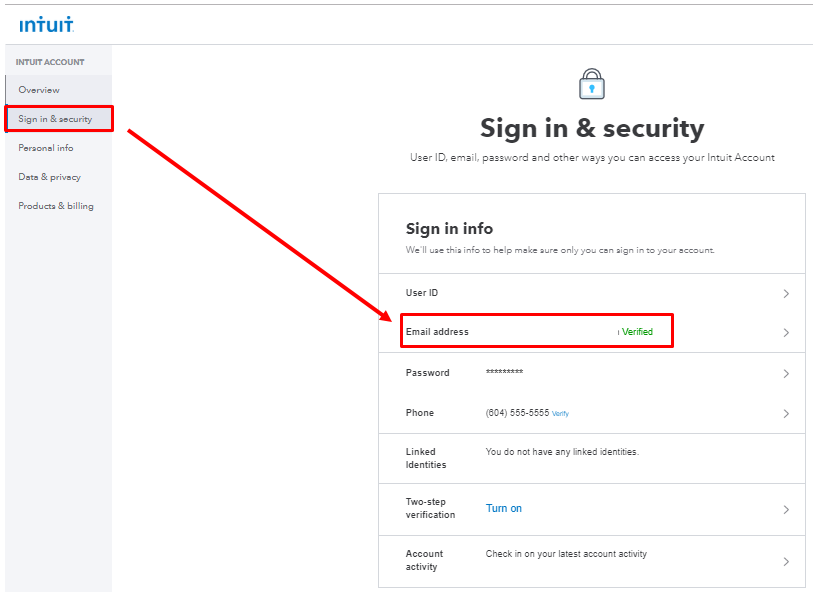Screen dimensions: 813x592
Task: Go to Data & privacy
Action: pos(49,177)
